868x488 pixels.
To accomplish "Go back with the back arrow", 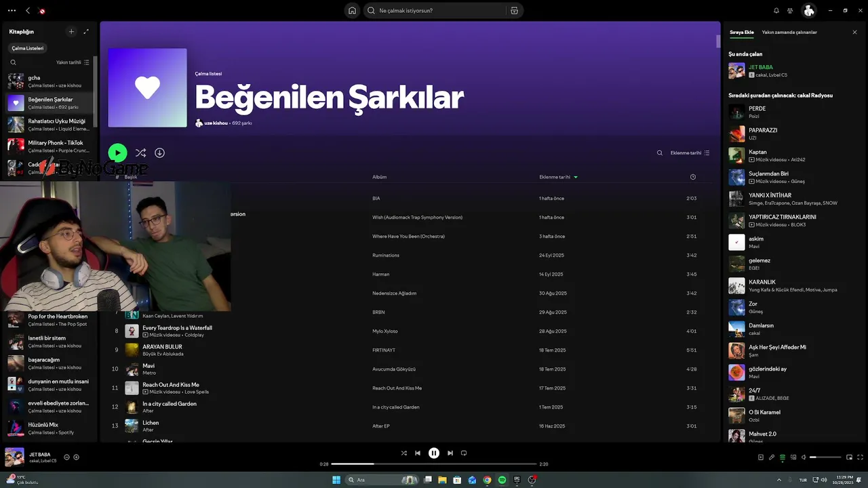I will click(28, 11).
